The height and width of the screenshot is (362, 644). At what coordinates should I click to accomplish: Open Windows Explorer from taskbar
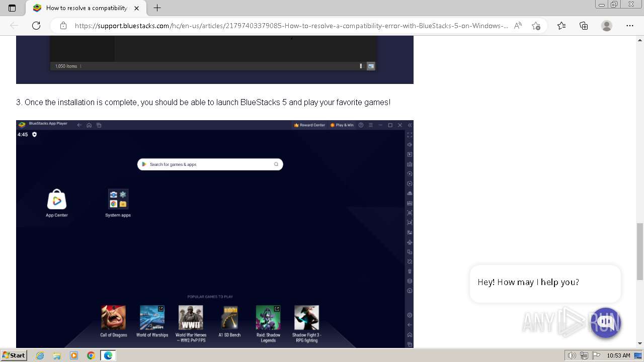click(x=57, y=355)
